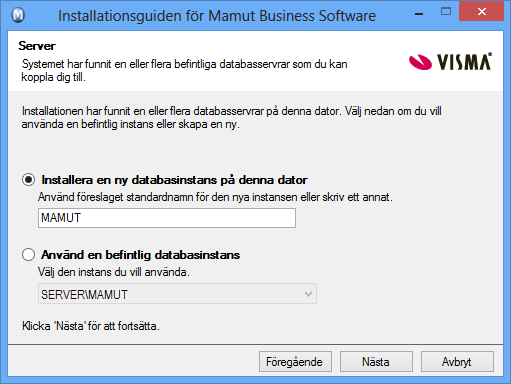Click the 'Installationsguiden för Mamut Business Software' title bar
The width and height of the screenshot is (511, 384).
(x=217, y=16)
